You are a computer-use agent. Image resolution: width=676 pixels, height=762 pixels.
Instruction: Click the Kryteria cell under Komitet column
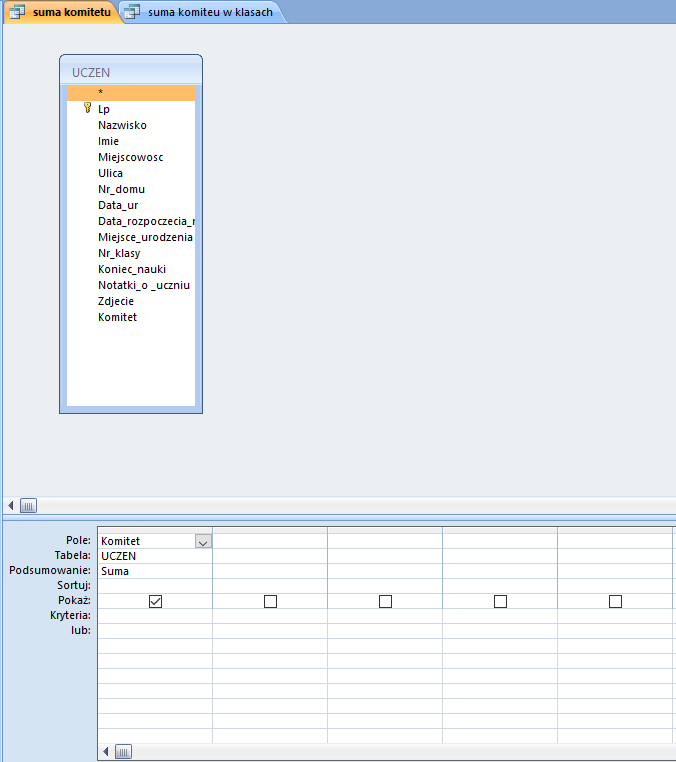(x=155, y=616)
